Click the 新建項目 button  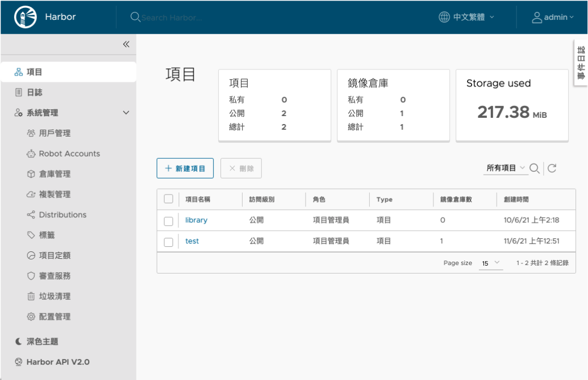pyautogui.click(x=185, y=168)
